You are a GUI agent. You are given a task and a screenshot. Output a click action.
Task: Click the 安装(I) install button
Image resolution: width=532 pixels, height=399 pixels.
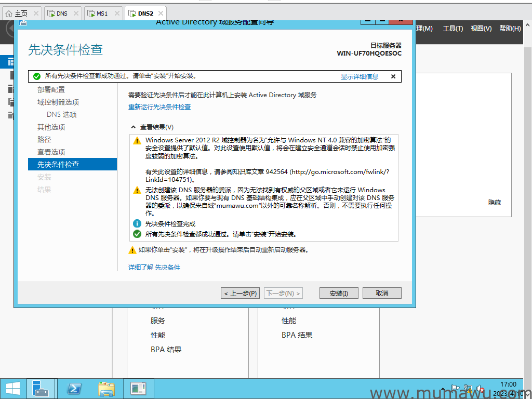[339, 294]
